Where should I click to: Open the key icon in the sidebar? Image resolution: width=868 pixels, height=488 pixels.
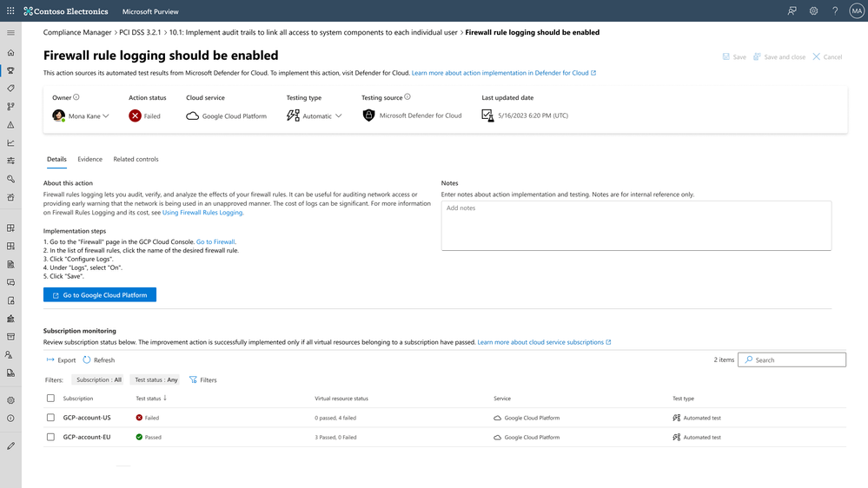(x=10, y=179)
